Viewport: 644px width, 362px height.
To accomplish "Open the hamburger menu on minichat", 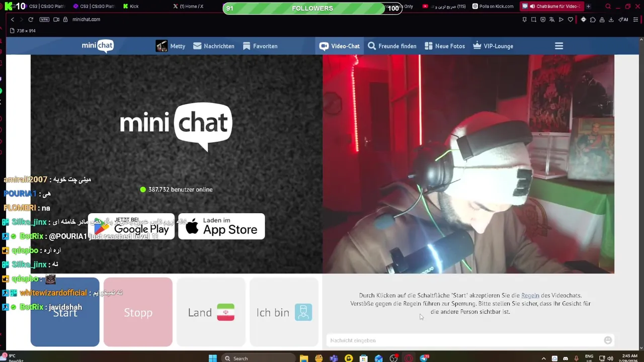I will pos(558,46).
